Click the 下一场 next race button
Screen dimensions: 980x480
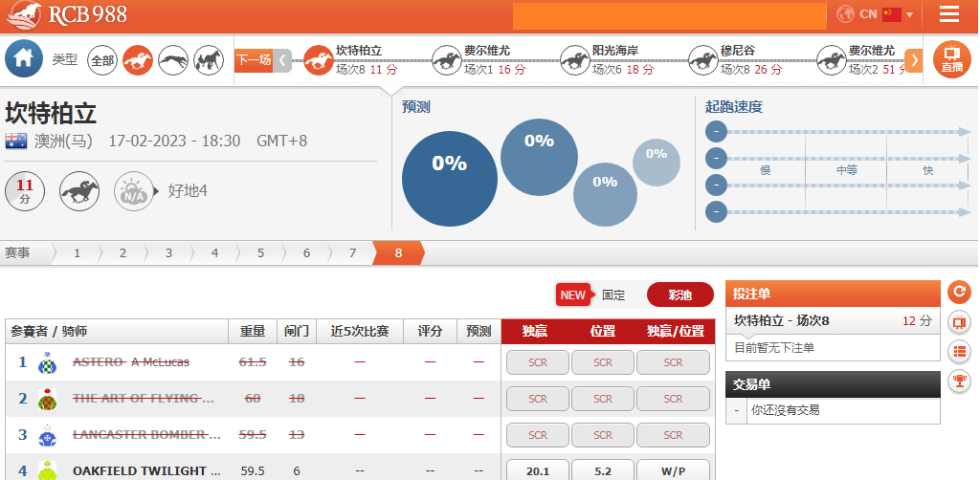pos(254,60)
